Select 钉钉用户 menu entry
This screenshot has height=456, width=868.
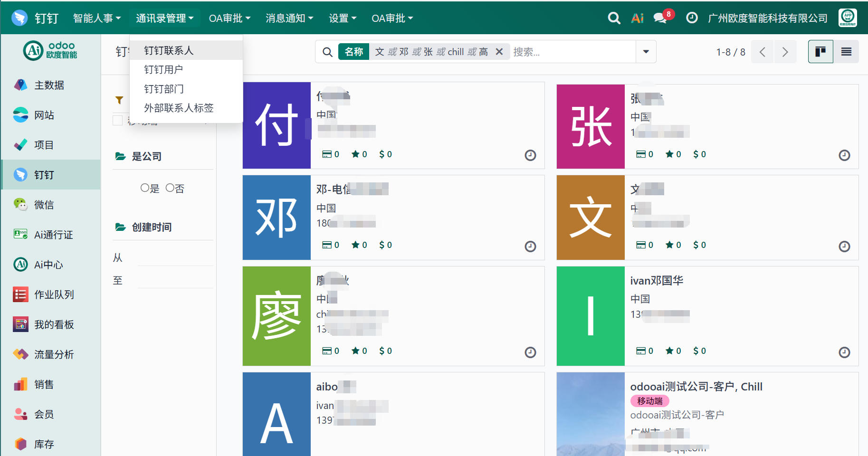click(x=186, y=69)
